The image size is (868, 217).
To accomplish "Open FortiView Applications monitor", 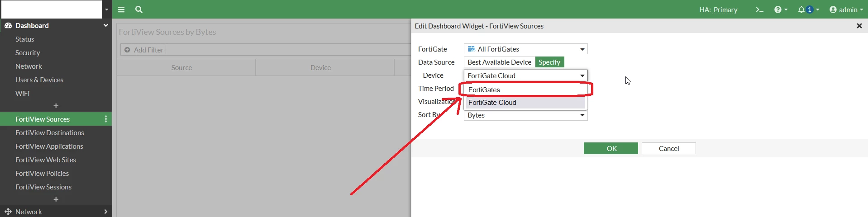I will (x=49, y=146).
